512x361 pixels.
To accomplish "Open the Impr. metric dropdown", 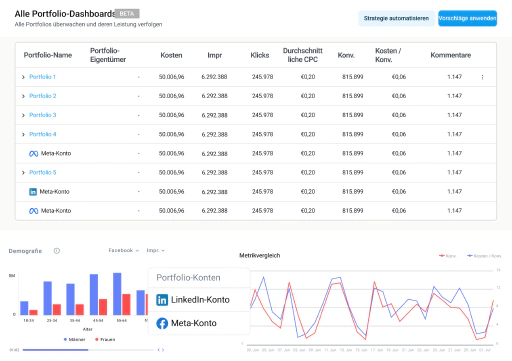I will click(156, 250).
